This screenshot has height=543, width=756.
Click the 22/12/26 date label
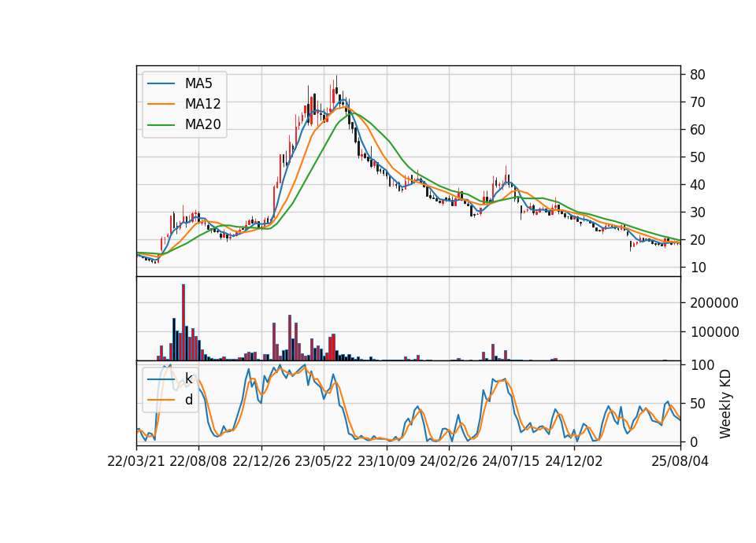(x=261, y=461)
